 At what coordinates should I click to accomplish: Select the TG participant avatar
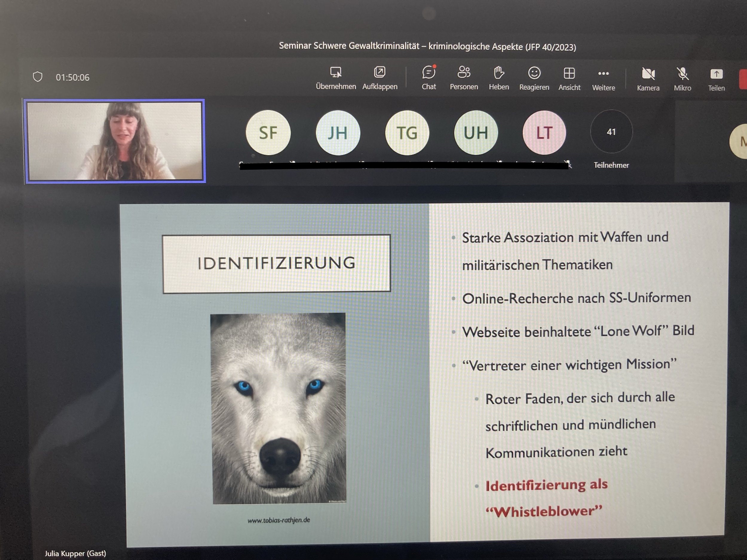(407, 133)
